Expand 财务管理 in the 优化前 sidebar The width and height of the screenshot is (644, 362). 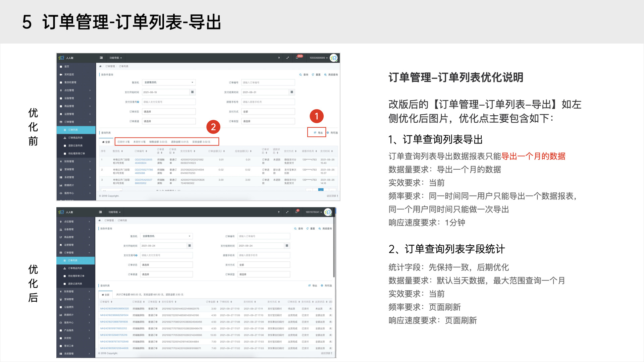(x=76, y=162)
